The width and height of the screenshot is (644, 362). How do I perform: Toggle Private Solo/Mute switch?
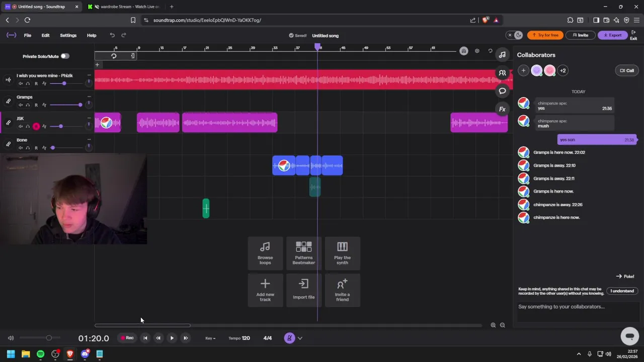[65, 56]
